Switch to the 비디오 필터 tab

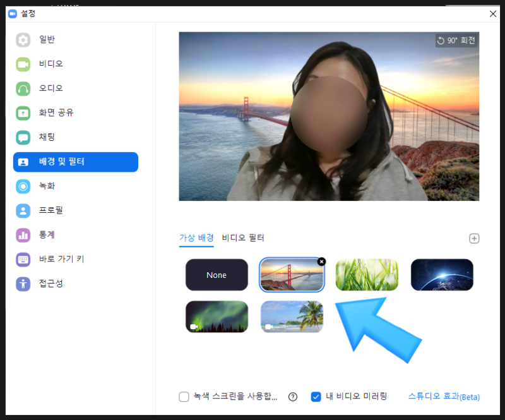[243, 238]
